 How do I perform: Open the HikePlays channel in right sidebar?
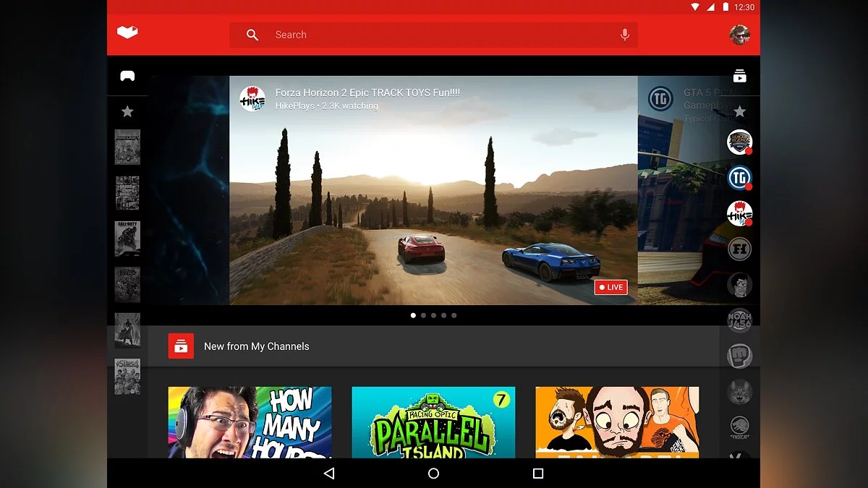pos(739,213)
